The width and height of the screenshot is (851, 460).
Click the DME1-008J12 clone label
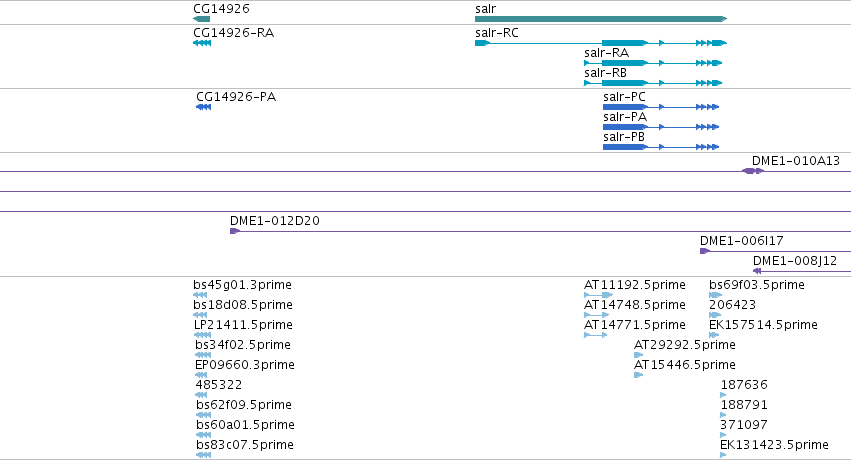[795, 261]
